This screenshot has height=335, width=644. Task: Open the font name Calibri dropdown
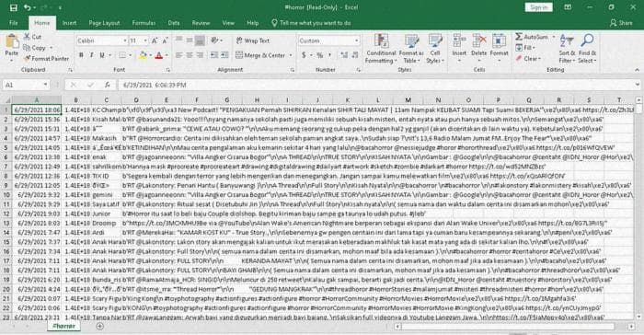pos(125,40)
